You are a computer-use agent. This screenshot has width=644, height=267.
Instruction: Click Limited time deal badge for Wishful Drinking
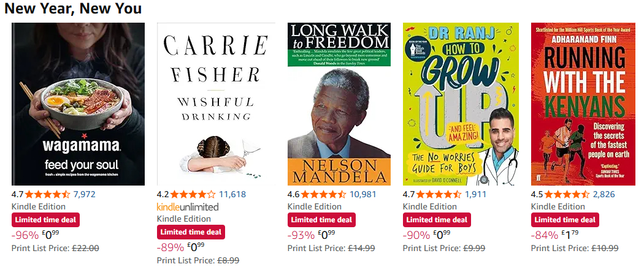tap(191, 232)
